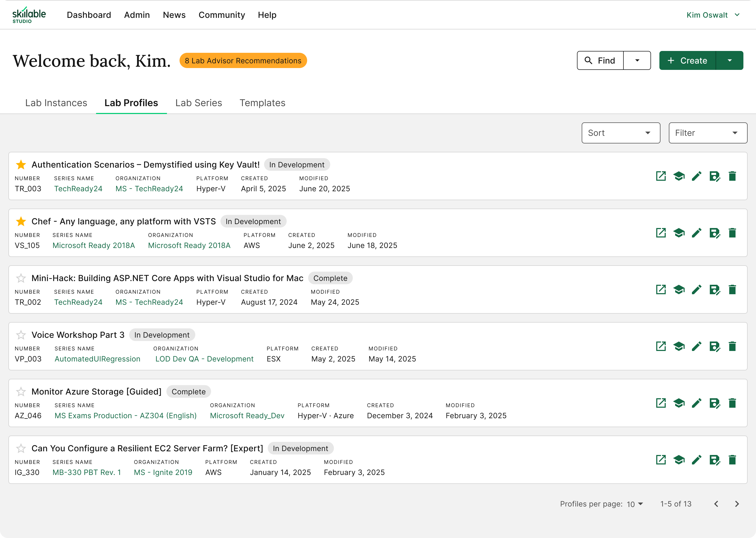This screenshot has height=538, width=756.
Task: Edit the Chef VSTS lab profile (pencil)
Action: tap(697, 232)
